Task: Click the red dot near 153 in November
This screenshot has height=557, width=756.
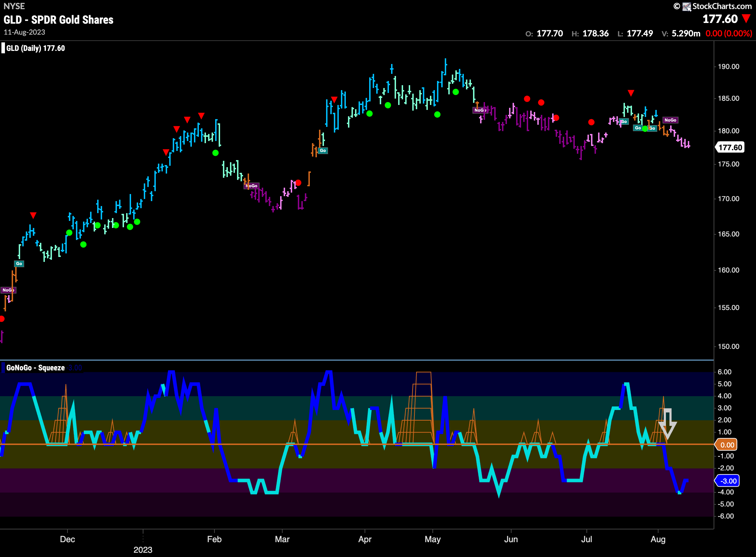Action: tap(2, 319)
